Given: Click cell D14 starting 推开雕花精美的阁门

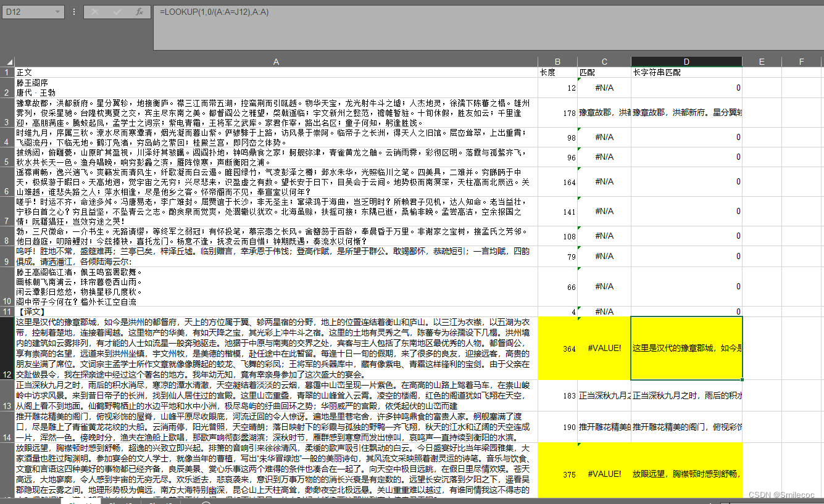Looking at the screenshot, I should (686, 427).
